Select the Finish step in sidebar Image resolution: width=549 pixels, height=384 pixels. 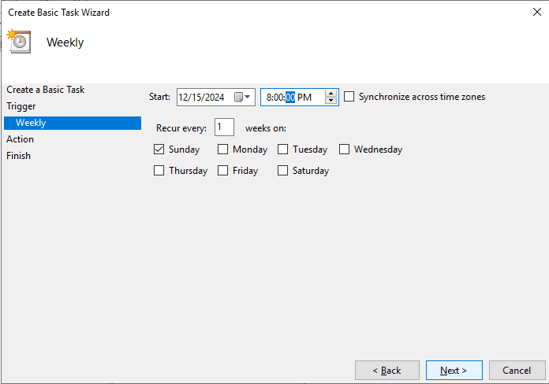pos(18,156)
